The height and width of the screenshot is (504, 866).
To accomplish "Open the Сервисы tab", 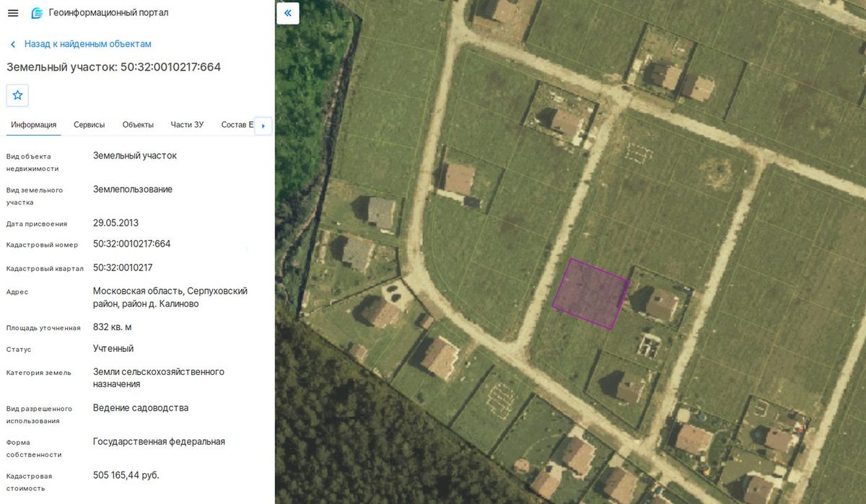I will [89, 125].
